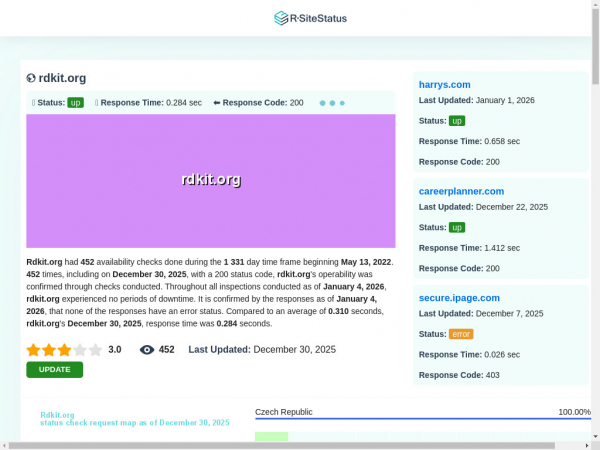
Task: Click the scroll left arrow
Action: tap(4, 446)
